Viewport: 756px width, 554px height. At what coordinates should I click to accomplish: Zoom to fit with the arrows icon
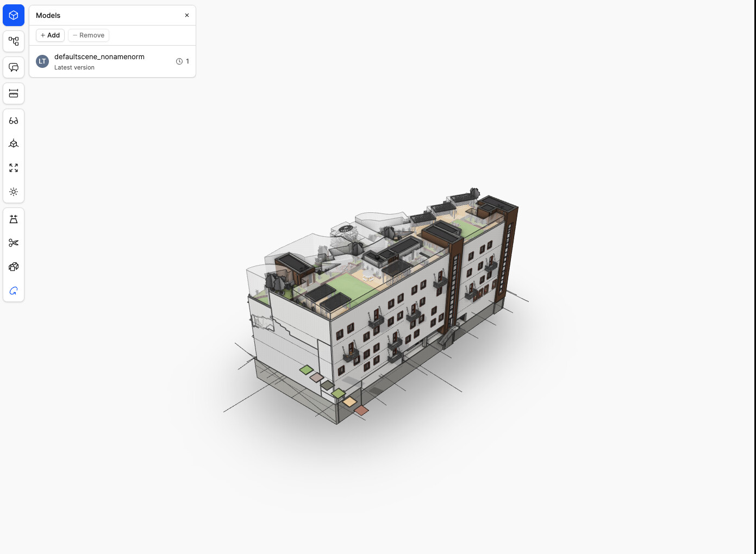[x=14, y=168]
